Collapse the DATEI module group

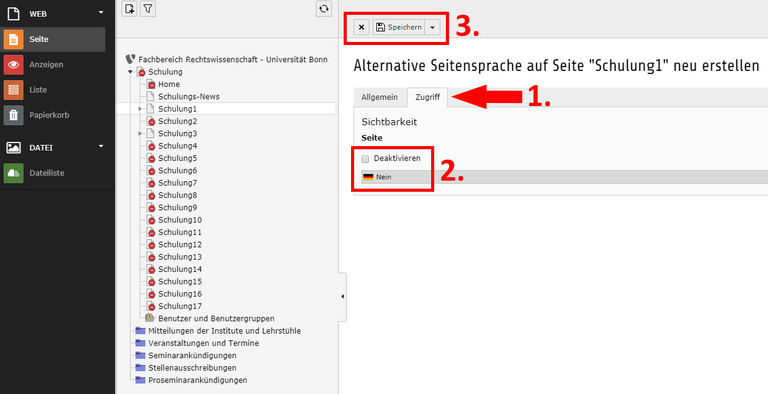click(101, 146)
